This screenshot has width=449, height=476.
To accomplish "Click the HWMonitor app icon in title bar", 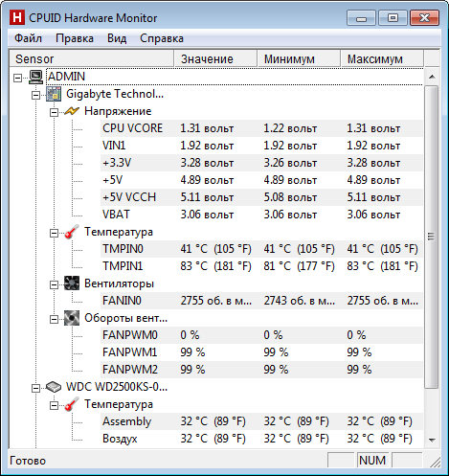I will [17, 18].
